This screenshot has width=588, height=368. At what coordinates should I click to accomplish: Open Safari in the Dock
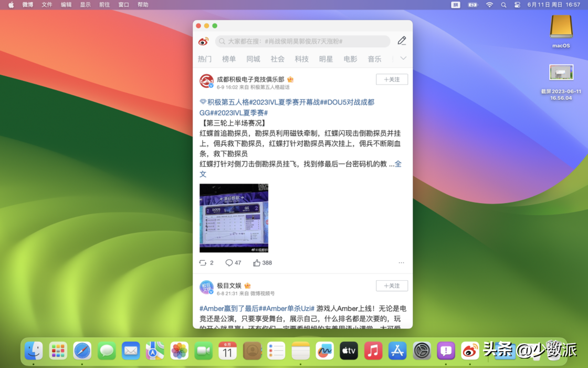click(x=82, y=351)
